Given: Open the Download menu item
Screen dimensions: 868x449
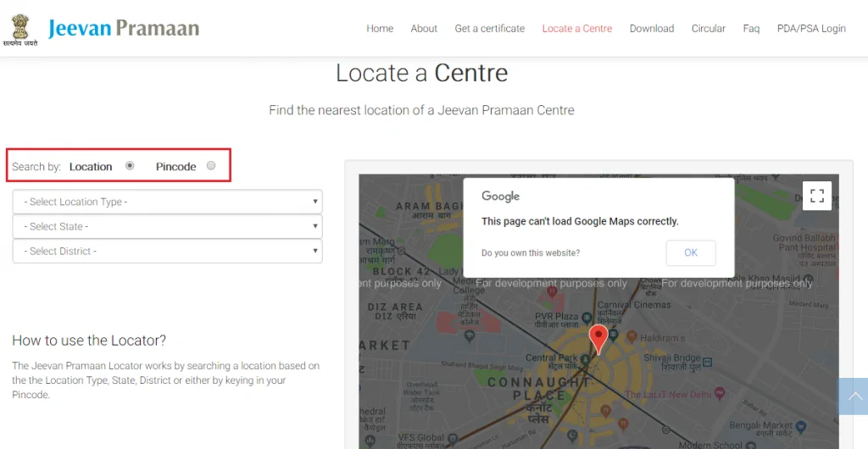Looking at the screenshot, I should (x=652, y=29).
